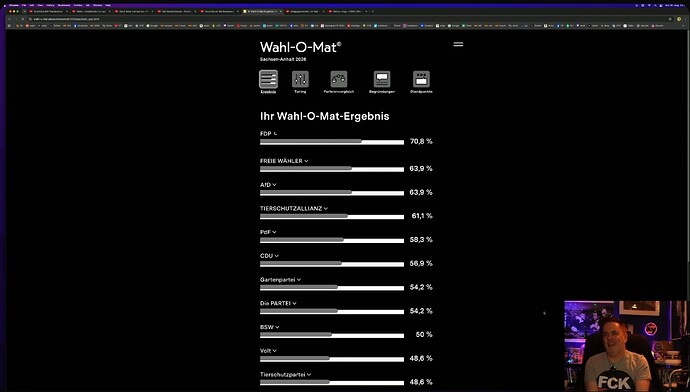Viewport: 690px width, 392px height.
Task: Select the active Wahl-O-Mat browser tab
Action: coord(263,11)
